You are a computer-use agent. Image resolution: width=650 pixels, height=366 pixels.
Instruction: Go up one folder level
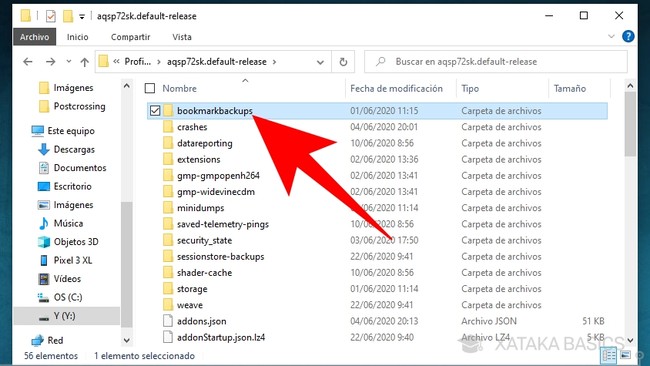tap(85, 62)
